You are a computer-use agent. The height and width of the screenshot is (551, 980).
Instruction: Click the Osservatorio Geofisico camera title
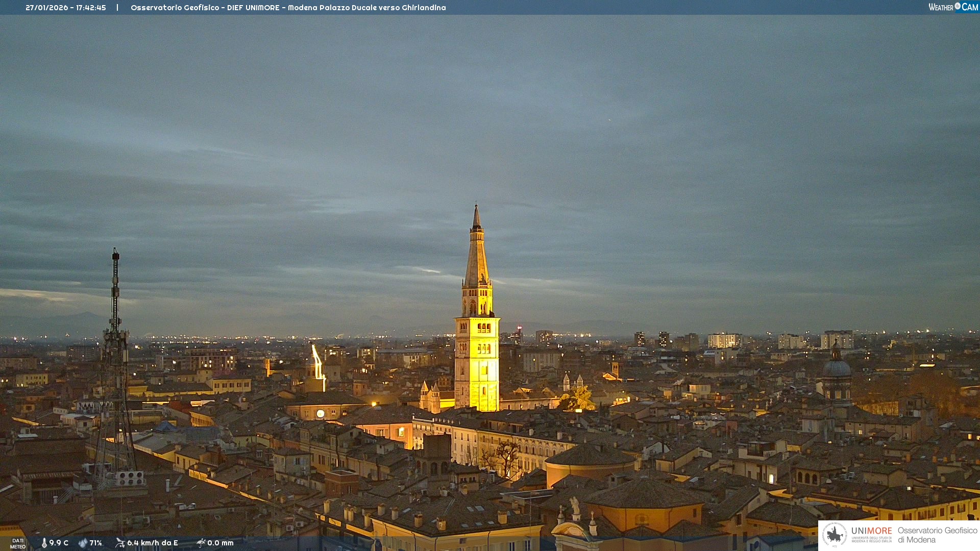click(x=288, y=8)
